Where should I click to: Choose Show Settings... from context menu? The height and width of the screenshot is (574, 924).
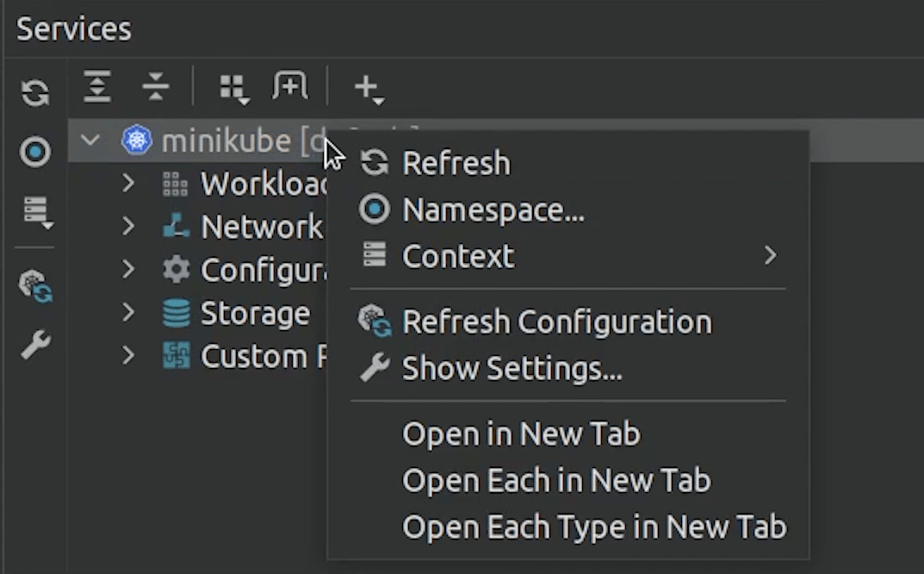(x=512, y=369)
